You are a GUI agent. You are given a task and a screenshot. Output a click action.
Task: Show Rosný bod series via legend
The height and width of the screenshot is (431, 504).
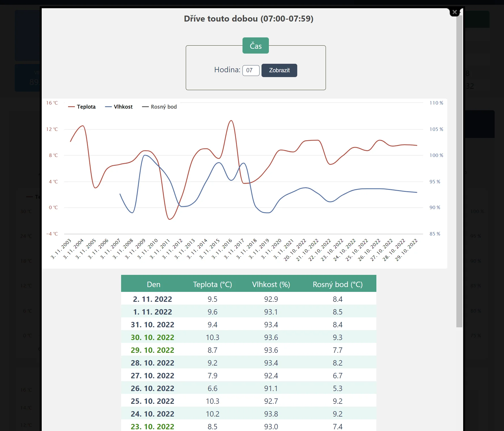pyautogui.click(x=159, y=107)
